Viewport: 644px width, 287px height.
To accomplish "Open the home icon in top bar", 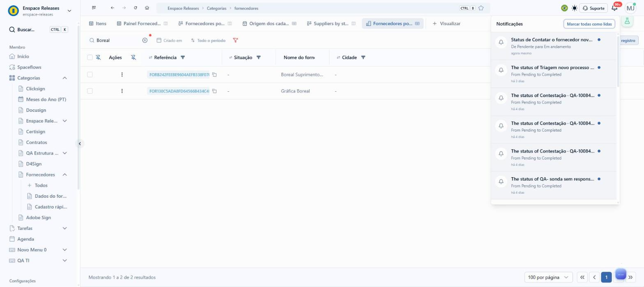I will pyautogui.click(x=147, y=8).
